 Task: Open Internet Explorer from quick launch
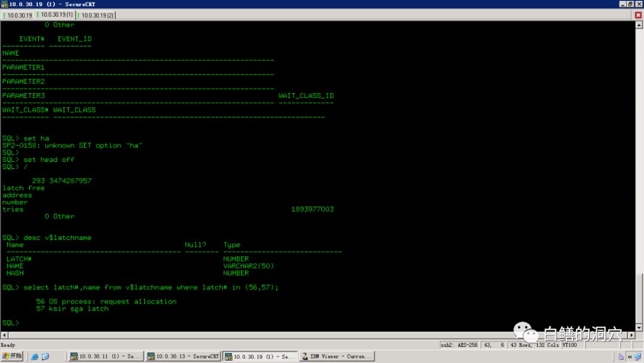tap(35, 356)
